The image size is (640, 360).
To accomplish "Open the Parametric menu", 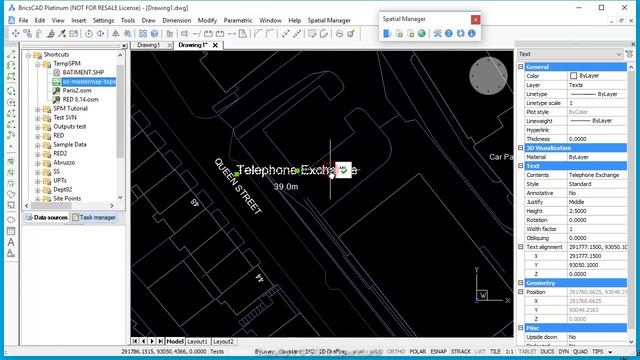I will [238, 20].
